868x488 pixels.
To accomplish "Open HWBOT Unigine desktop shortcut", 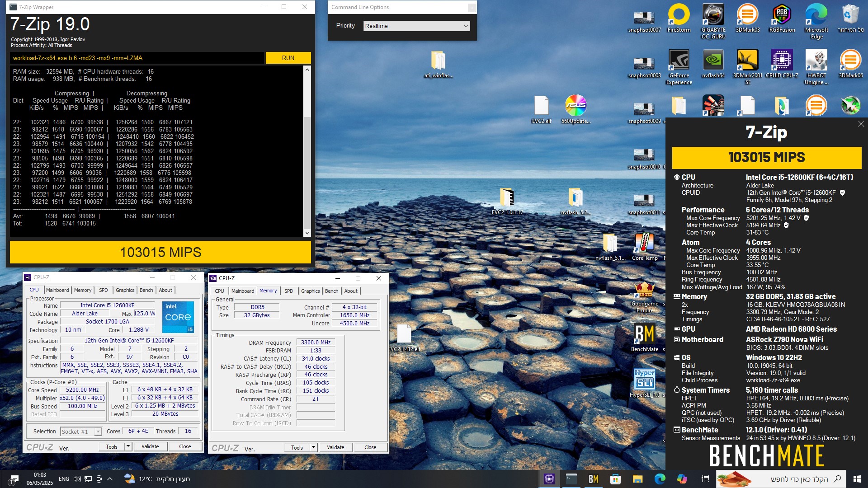I will [816, 66].
